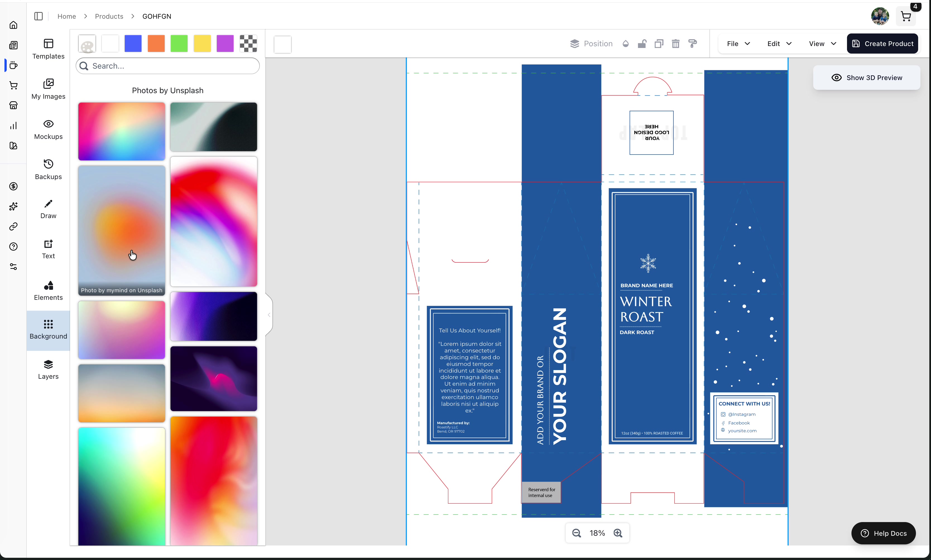931x560 pixels.
Task: Click the duplicate element icon
Action: pyautogui.click(x=659, y=44)
